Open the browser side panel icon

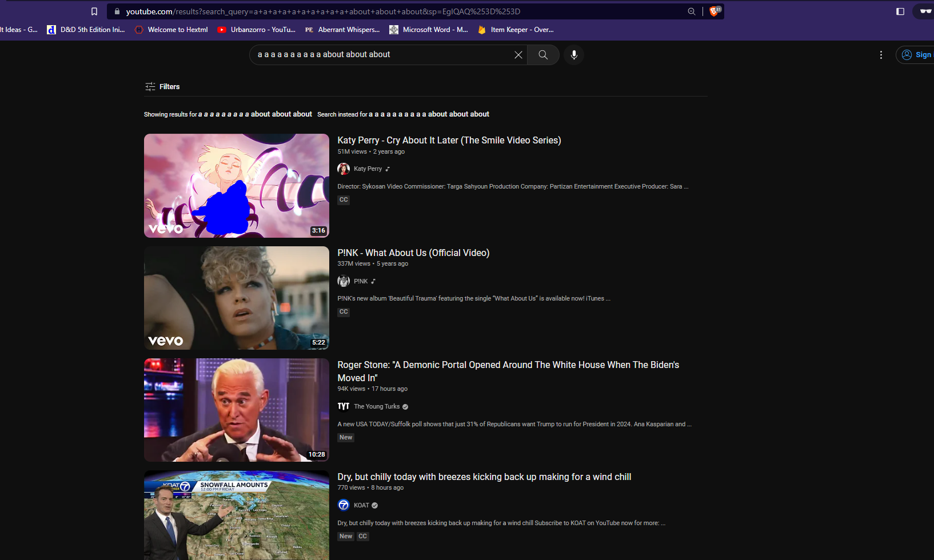pyautogui.click(x=900, y=11)
